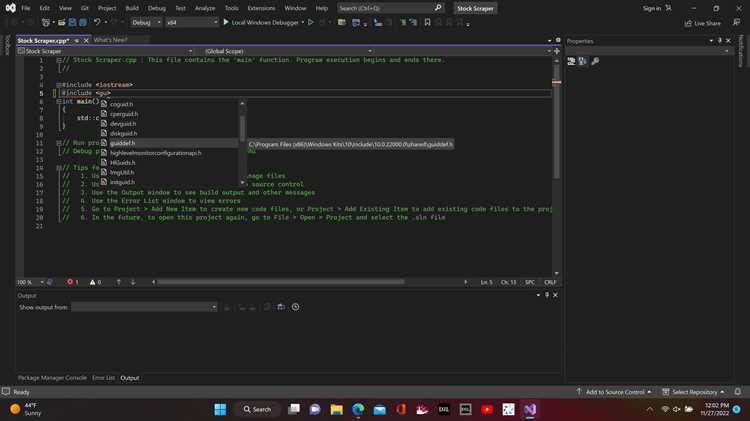
Task: Click the Undo arrow in toolbar
Action: pos(97,22)
